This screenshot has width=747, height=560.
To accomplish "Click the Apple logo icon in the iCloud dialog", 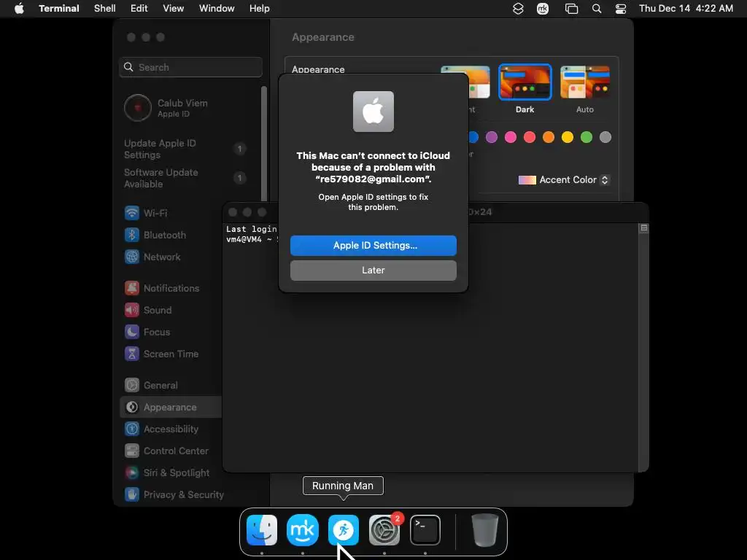I will click(373, 112).
